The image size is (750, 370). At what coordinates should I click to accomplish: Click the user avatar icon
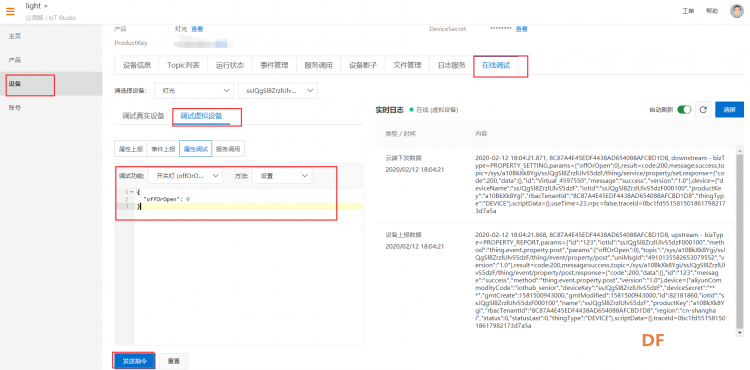pyautogui.click(x=737, y=11)
